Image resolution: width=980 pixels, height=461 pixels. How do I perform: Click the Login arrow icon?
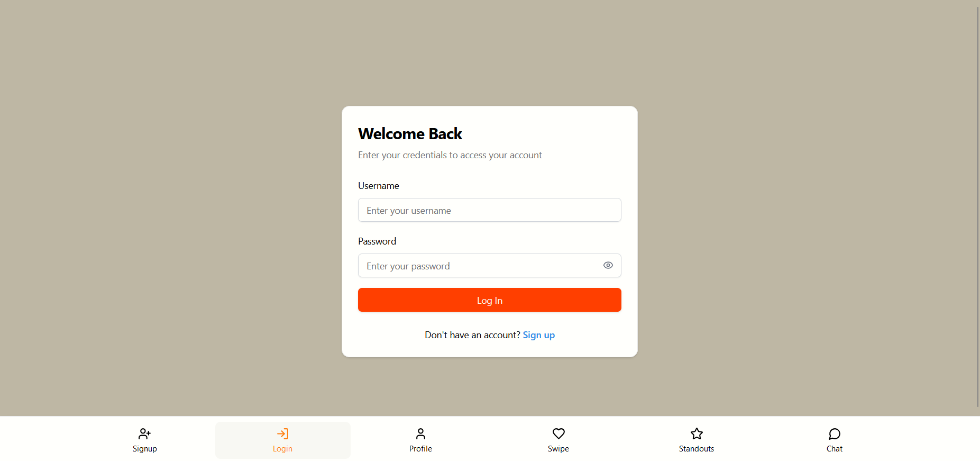[x=282, y=434]
